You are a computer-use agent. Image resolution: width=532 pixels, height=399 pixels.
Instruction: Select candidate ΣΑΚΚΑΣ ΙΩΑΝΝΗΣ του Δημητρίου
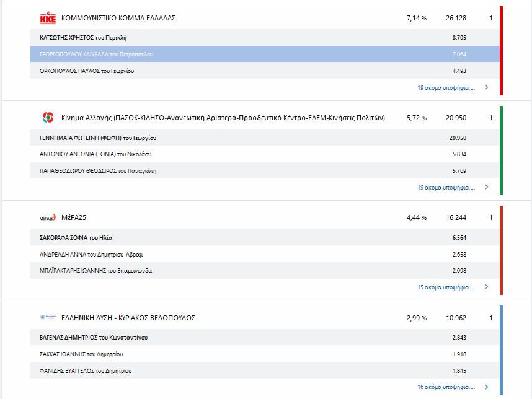[x=81, y=354]
